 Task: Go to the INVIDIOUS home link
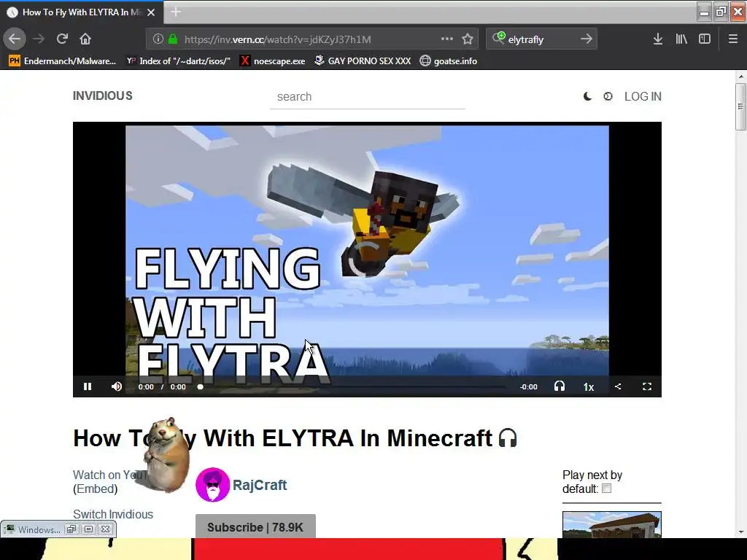102,96
